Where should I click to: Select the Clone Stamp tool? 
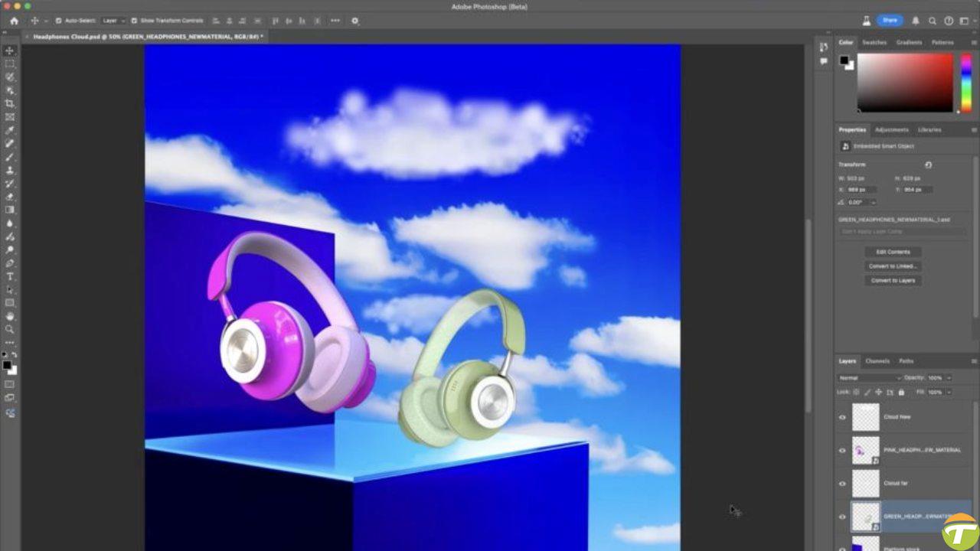(x=10, y=170)
